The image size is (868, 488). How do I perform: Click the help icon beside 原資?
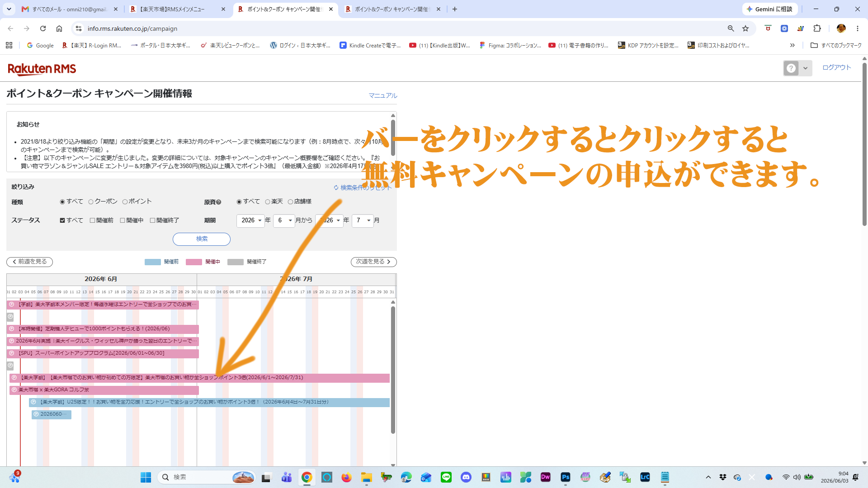219,202
